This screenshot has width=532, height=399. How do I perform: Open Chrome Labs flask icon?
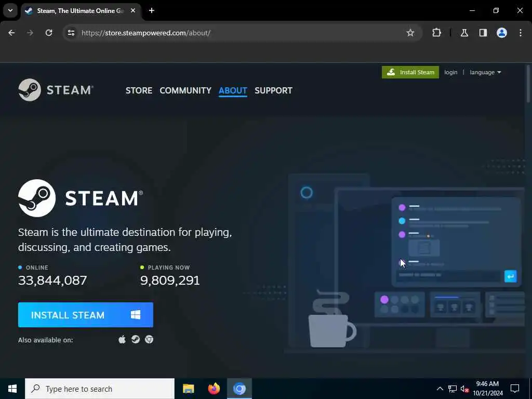(464, 33)
